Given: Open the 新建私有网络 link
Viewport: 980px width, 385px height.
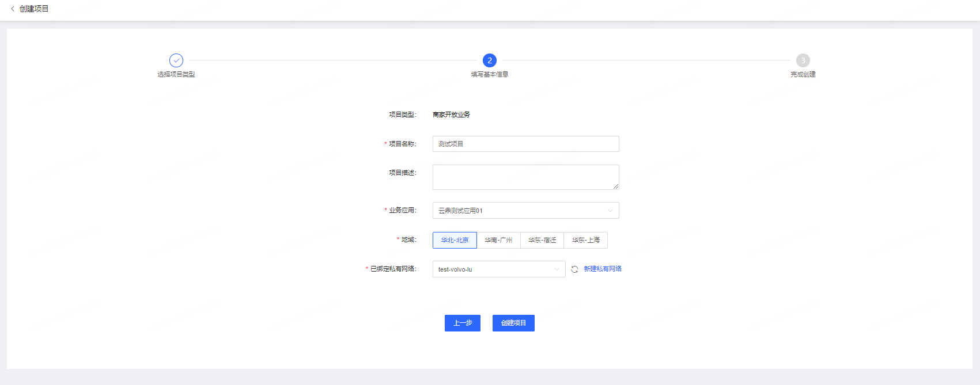Looking at the screenshot, I should point(603,269).
